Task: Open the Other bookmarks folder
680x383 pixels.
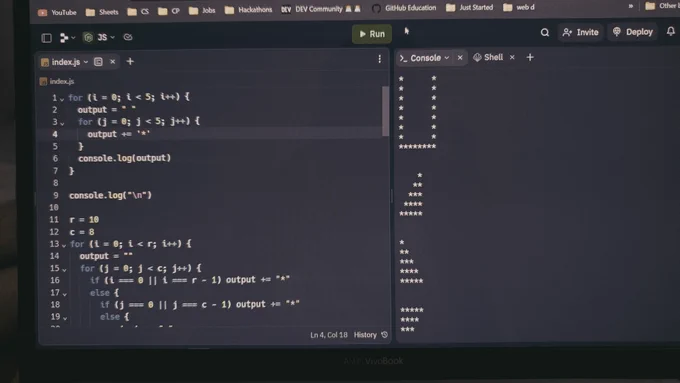Action: (662, 6)
